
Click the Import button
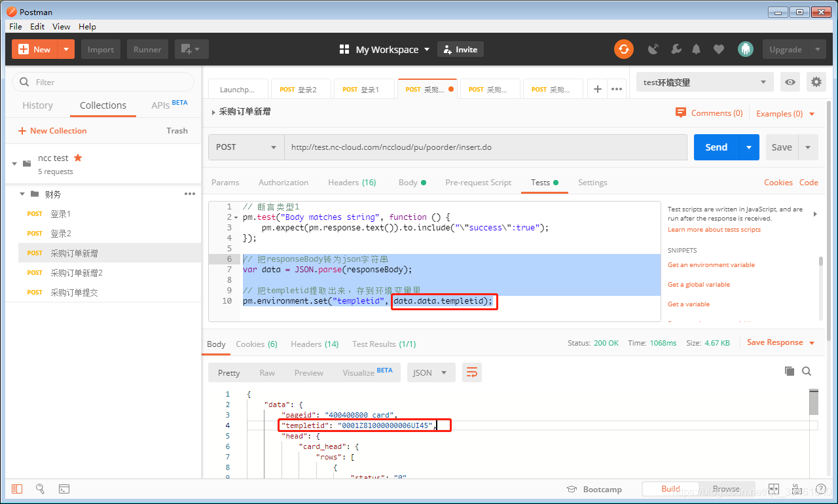(x=101, y=49)
